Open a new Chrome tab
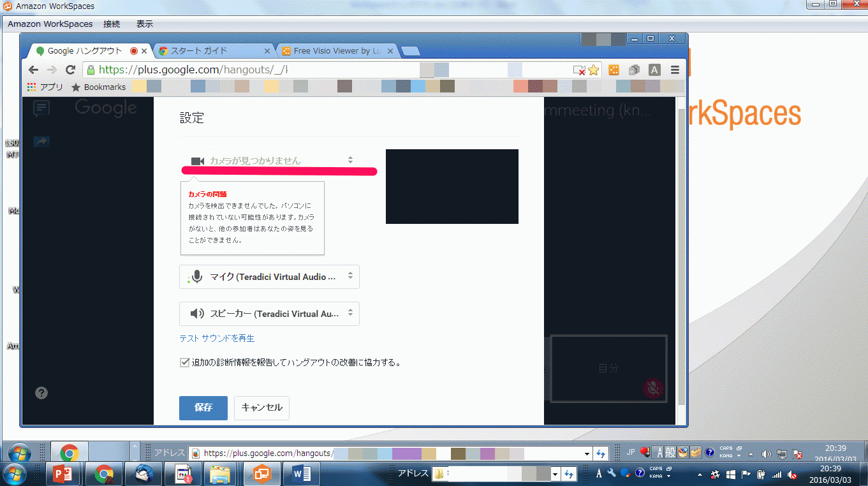The height and width of the screenshot is (486, 868). click(x=410, y=51)
